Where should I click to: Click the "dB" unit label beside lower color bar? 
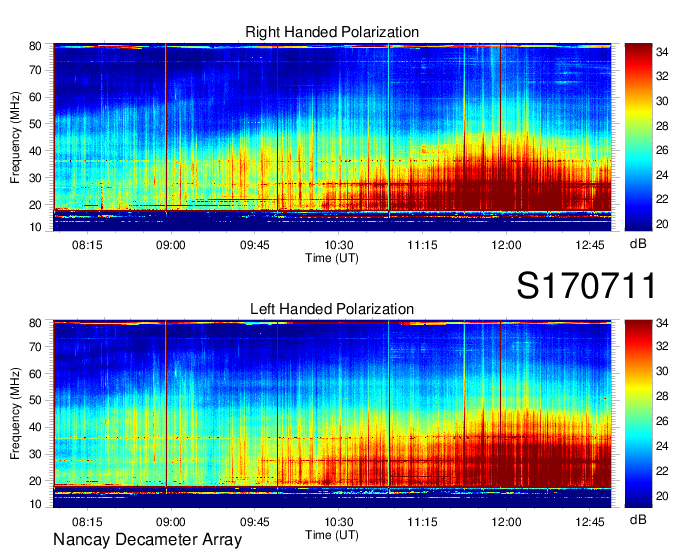(638, 519)
